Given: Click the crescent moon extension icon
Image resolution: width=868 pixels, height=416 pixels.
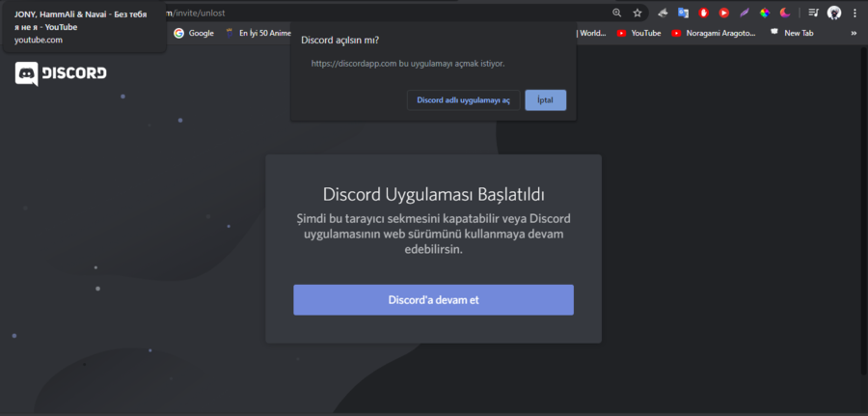Looking at the screenshot, I should click(x=785, y=13).
